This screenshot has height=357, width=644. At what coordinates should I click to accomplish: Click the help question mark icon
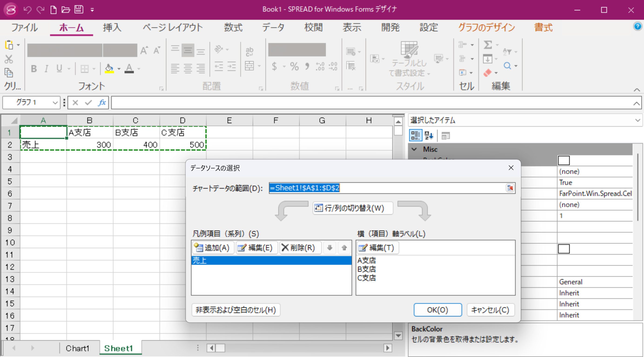tap(637, 26)
